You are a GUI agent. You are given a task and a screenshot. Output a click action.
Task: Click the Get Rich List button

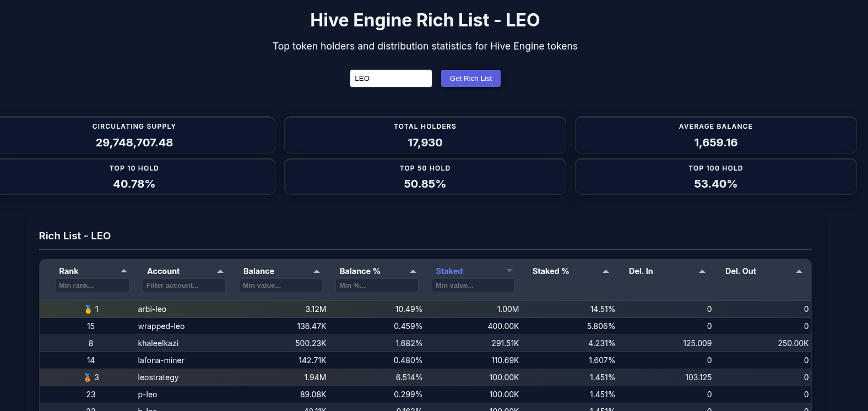point(470,78)
